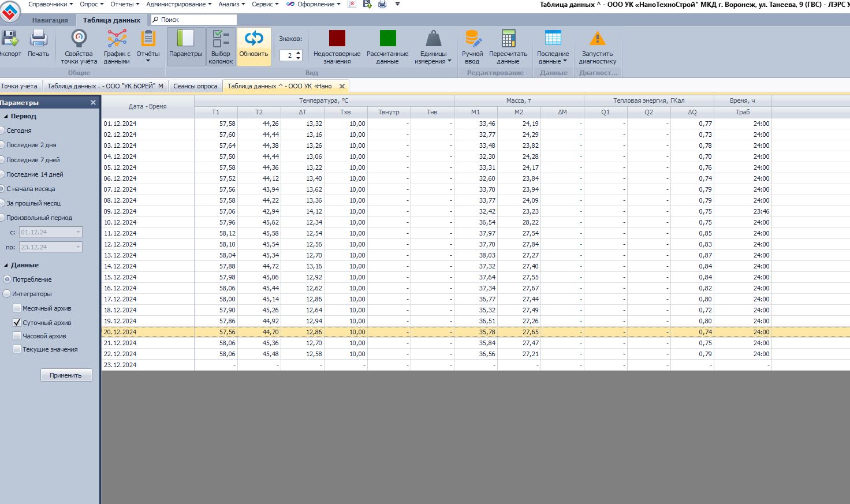Click Ручной ввод database pencil icon
This screenshot has height=504, width=850.
472,39
